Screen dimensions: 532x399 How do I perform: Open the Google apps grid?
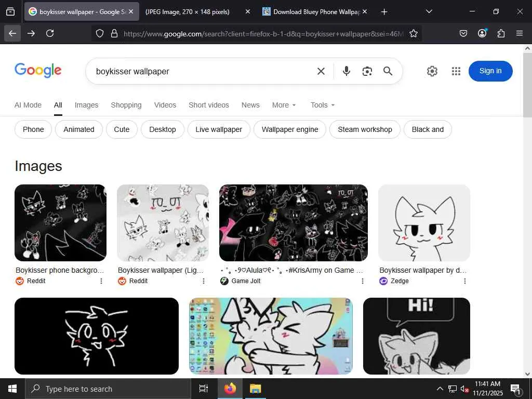tap(456, 71)
